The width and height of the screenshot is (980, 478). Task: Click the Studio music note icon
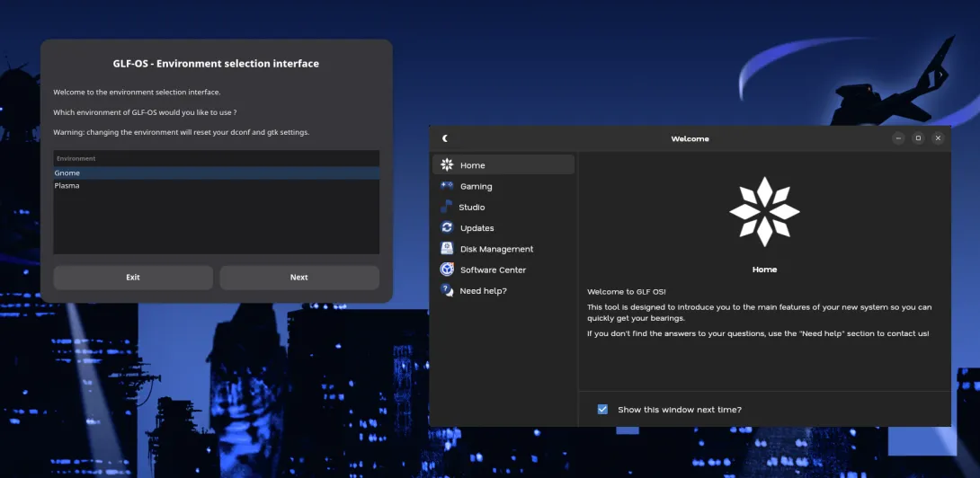pyautogui.click(x=447, y=207)
